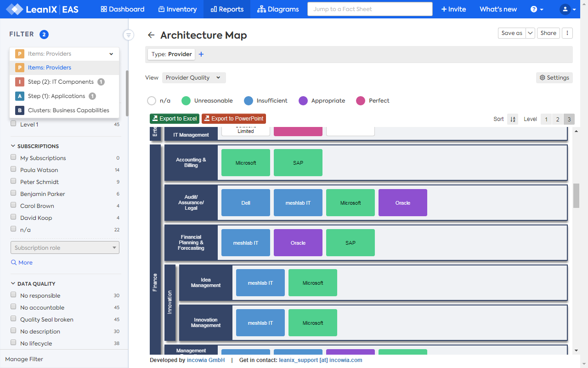Check the No lifecycle checkbox
The width and height of the screenshot is (588, 368).
tap(13, 343)
